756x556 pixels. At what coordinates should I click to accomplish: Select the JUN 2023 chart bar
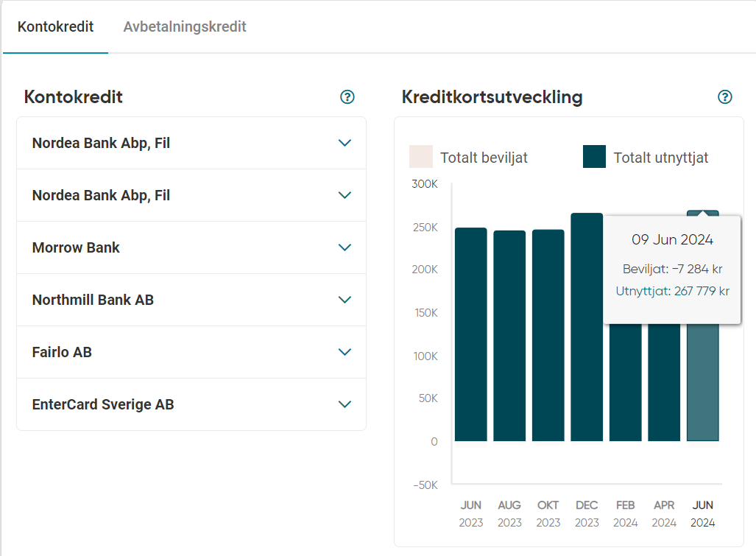pos(471,335)
